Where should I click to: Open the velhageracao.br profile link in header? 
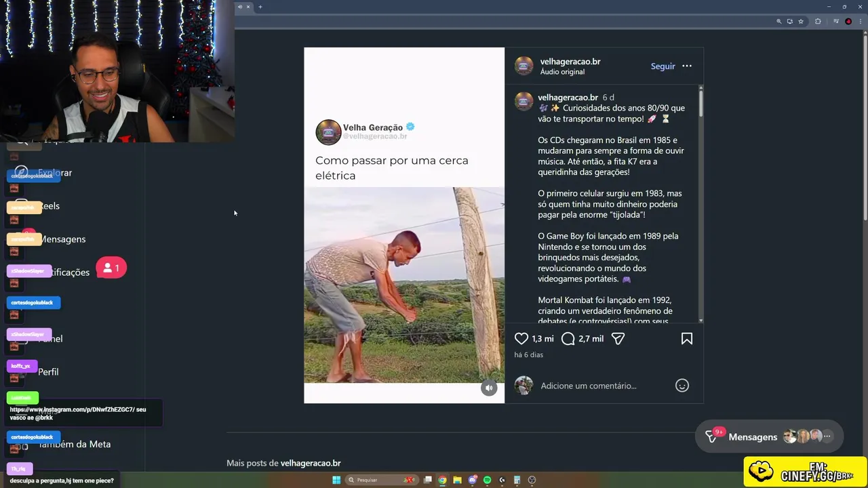(570, 61)
